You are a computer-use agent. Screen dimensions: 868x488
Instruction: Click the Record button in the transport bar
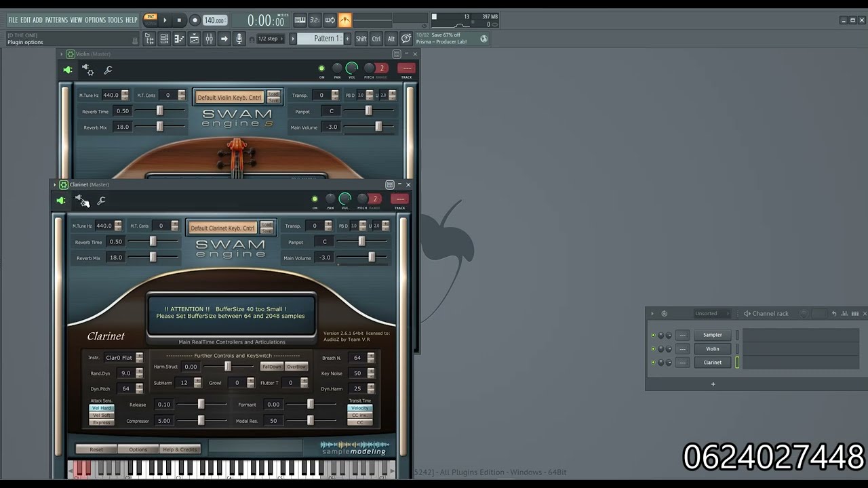tap(195, 20)
